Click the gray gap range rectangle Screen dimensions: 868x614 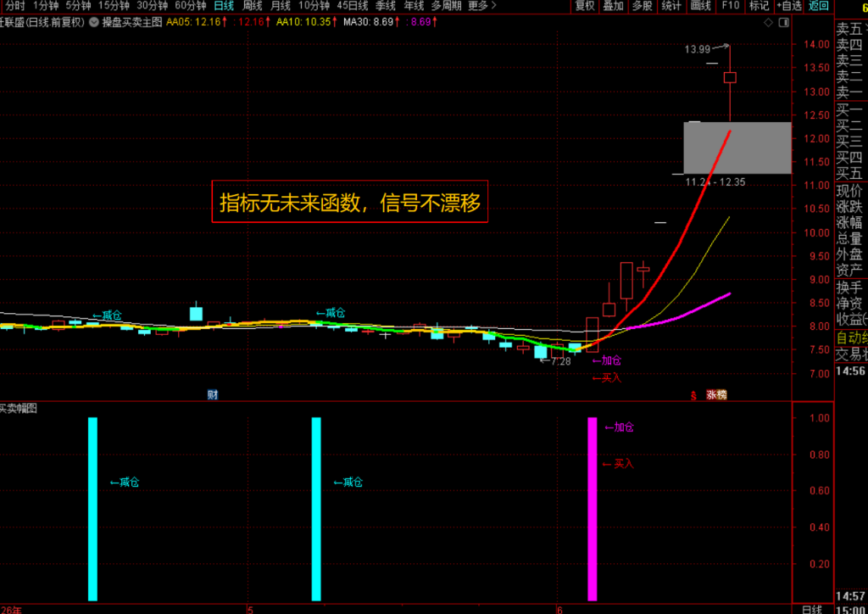[x=737, y=148]
